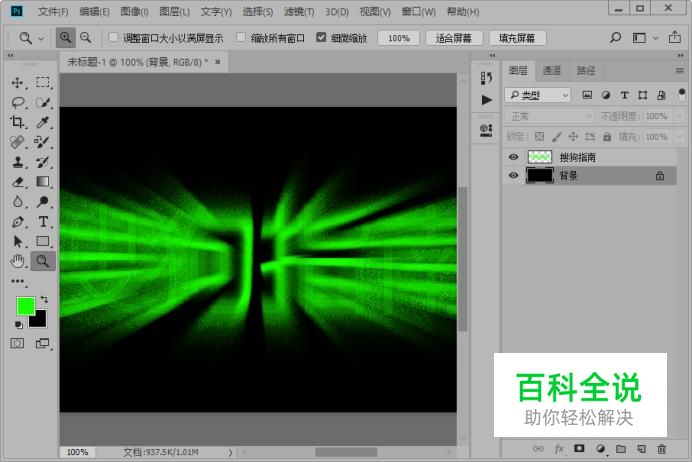The width and height of the screenshot is (692, 462).
Task: Open the 滤镜(T) menu
Action: click(299, 12)
